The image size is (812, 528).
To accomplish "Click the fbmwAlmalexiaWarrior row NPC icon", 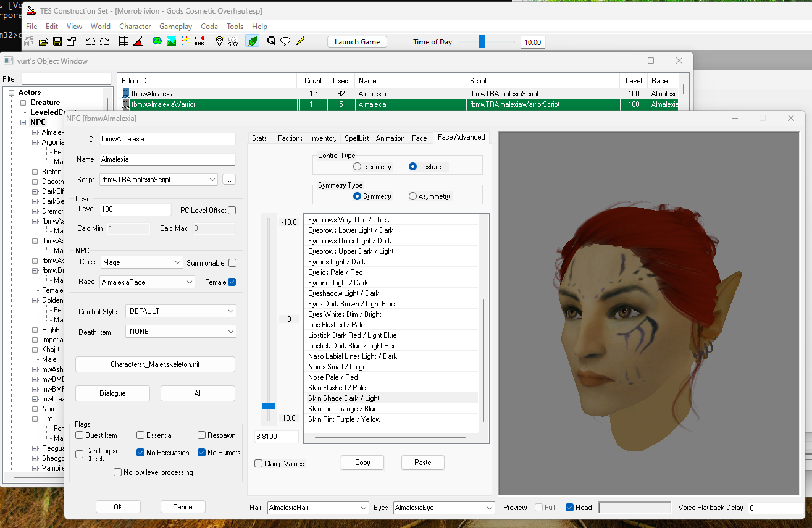I will point(126,104).
